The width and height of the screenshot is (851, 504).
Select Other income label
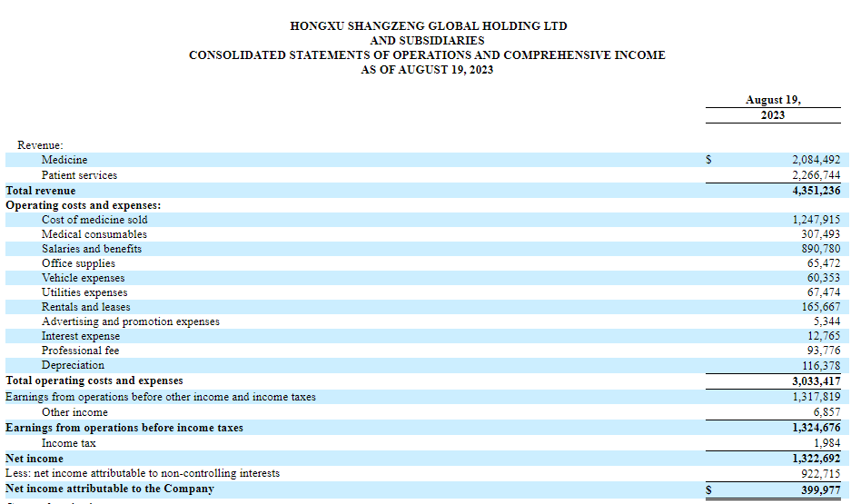pos(74,413)
